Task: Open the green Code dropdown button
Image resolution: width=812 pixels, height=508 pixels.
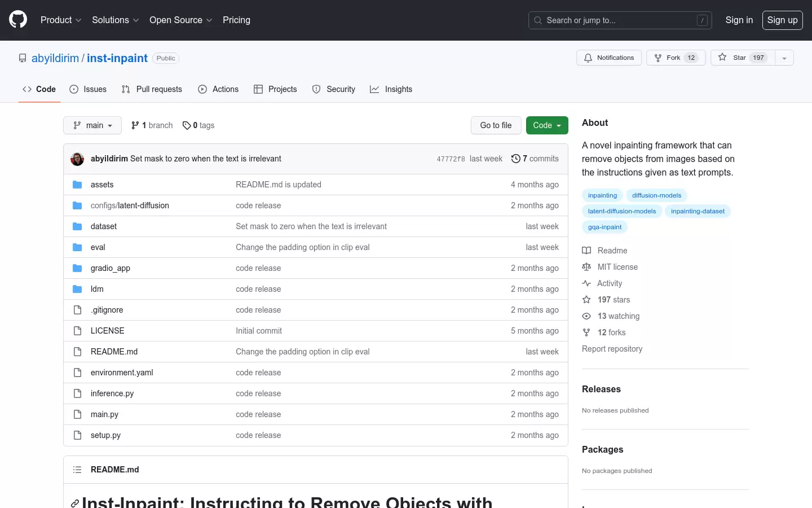Action: (547, 125)
